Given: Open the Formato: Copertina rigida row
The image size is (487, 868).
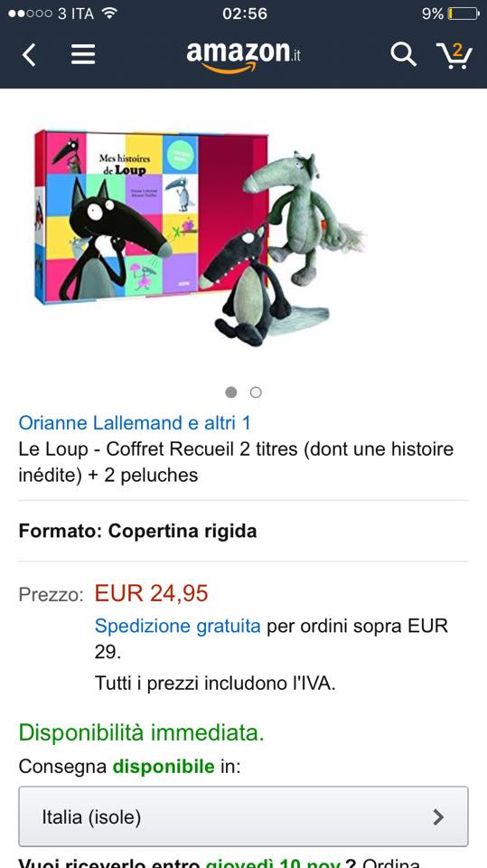Looking at the screenshot, I should [244, 531].
